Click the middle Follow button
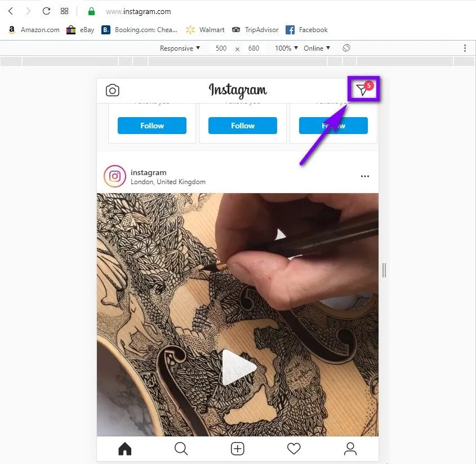 pos(243,126)
